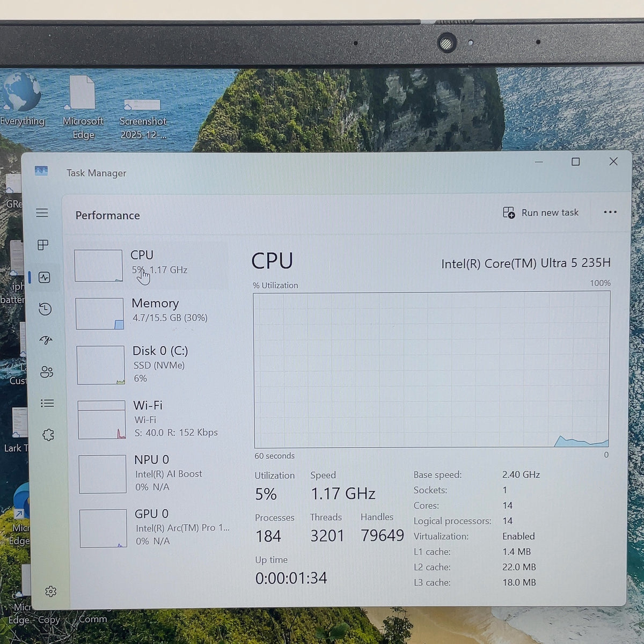Click the Task Manager app icon in title bar
Viewport: 644px width, 644px height.
click(x=41, y=171)
